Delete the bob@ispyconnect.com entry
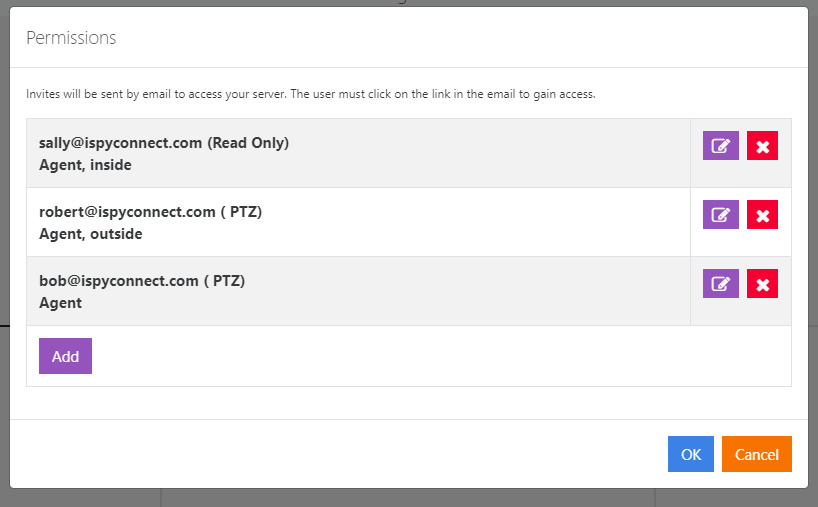The height and width of the screenshot is (507, 818). click(762, 284)
